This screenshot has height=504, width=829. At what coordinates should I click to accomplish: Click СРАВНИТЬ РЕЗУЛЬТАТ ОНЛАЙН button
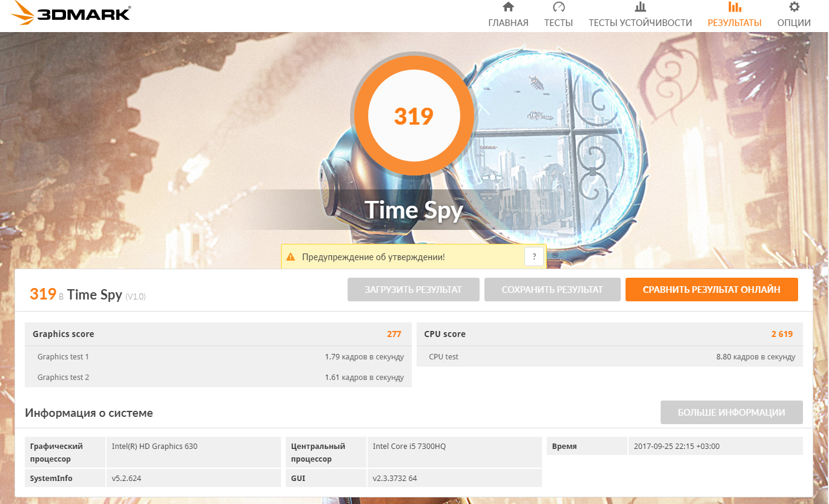tap(712, 290)
